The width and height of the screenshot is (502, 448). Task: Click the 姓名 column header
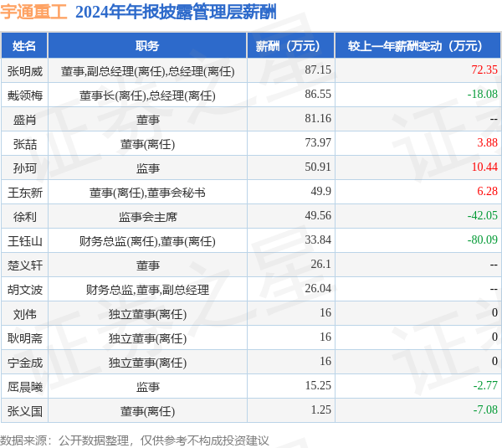pyautogui.click(x=24, y=46)
